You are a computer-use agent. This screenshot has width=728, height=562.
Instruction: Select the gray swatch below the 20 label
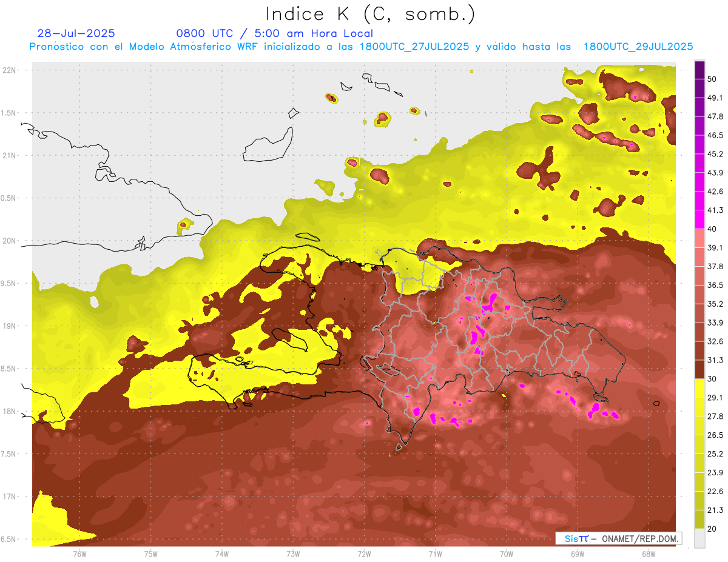(699, 538)
